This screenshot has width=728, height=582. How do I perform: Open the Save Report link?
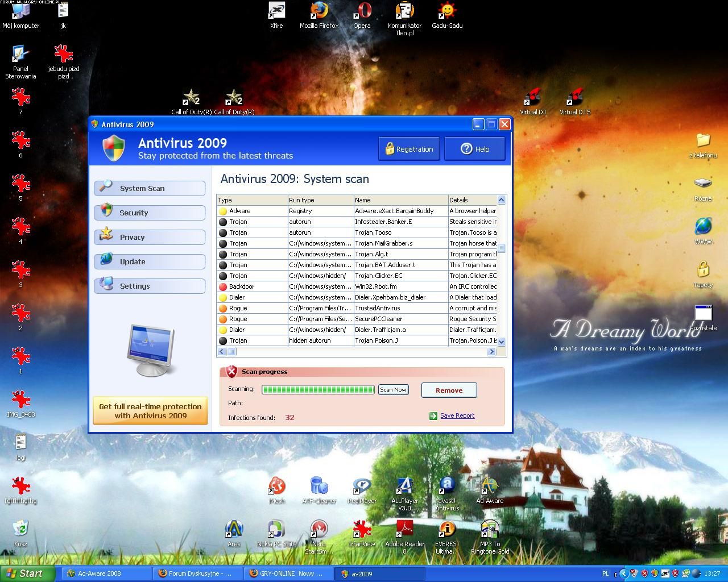click(457, 415)
